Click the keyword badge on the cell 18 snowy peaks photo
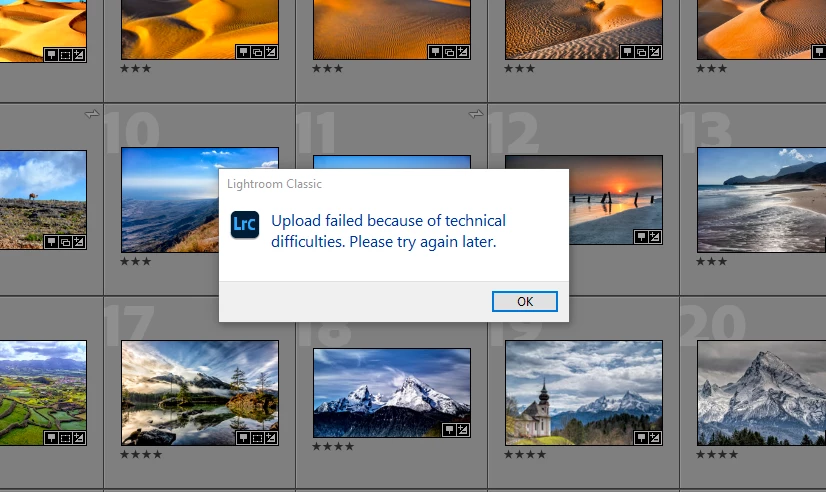 click(449, 430)
